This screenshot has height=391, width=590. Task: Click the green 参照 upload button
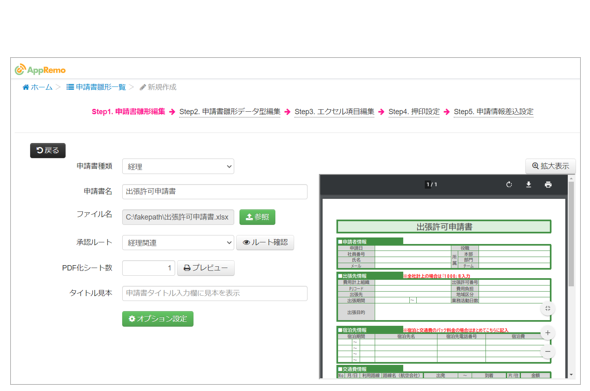[x=257, y=217]
